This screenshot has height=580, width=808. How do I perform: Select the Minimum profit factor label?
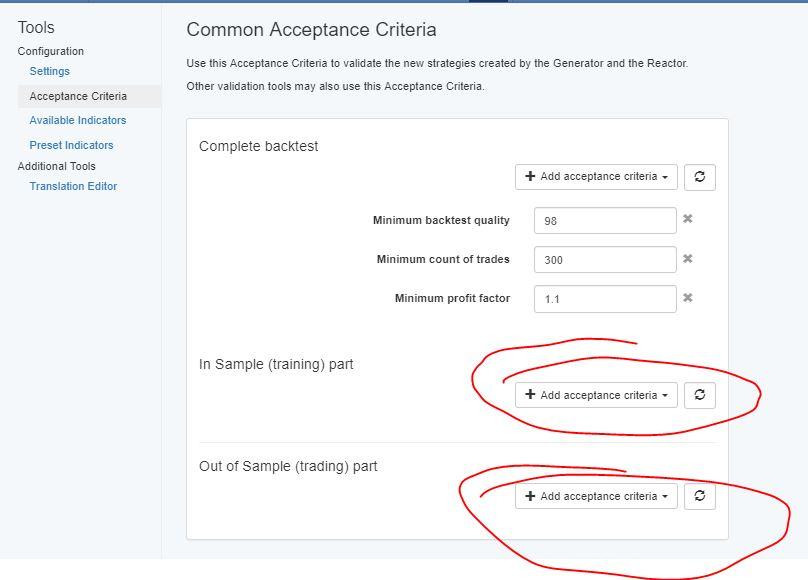[x=452, y=298]
